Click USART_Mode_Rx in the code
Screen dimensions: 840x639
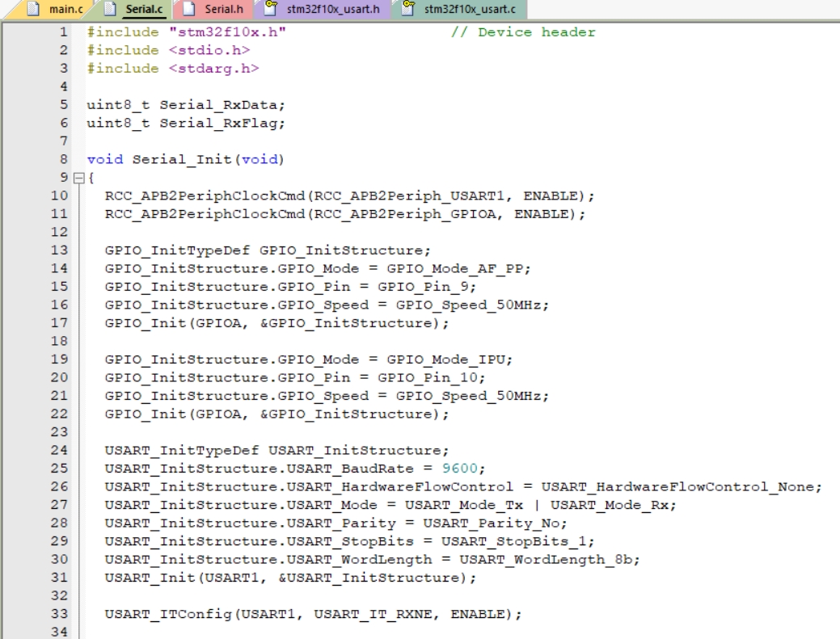coord(610,505)
